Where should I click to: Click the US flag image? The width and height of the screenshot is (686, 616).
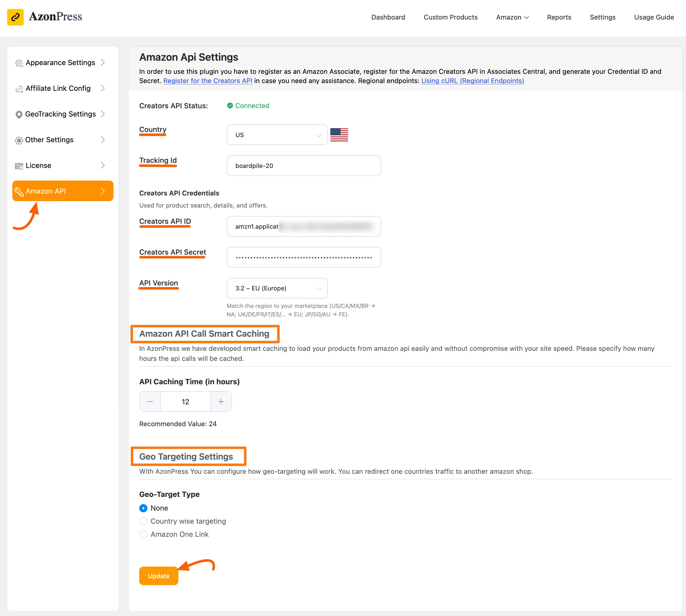339,135
